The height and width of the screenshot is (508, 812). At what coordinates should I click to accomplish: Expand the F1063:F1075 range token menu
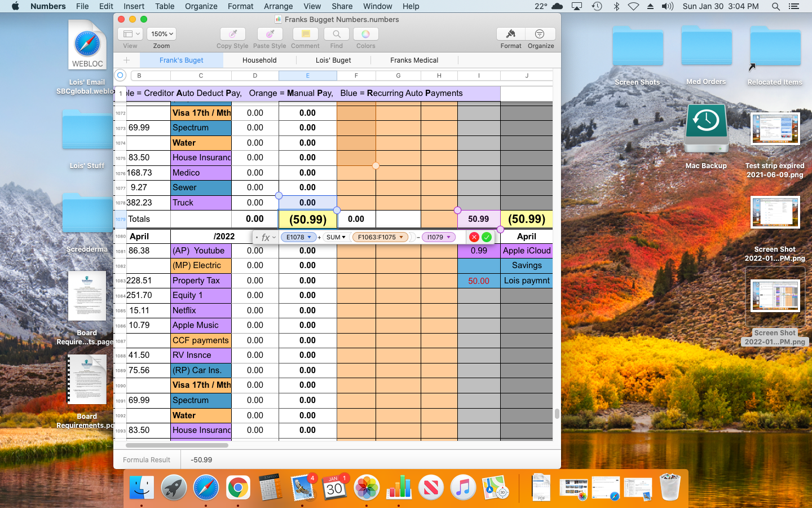point(401,237)
